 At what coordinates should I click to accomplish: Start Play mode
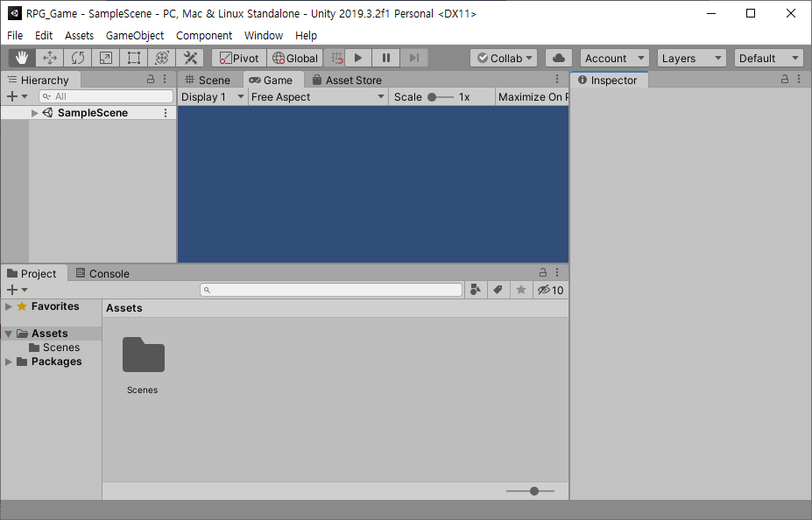click(x=358, y=58)
